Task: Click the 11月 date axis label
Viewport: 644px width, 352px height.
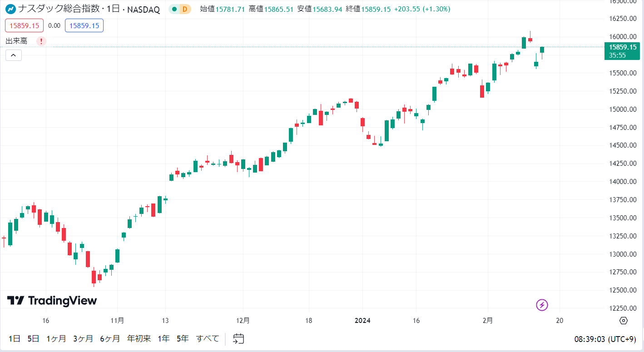Action: point(117,321)
